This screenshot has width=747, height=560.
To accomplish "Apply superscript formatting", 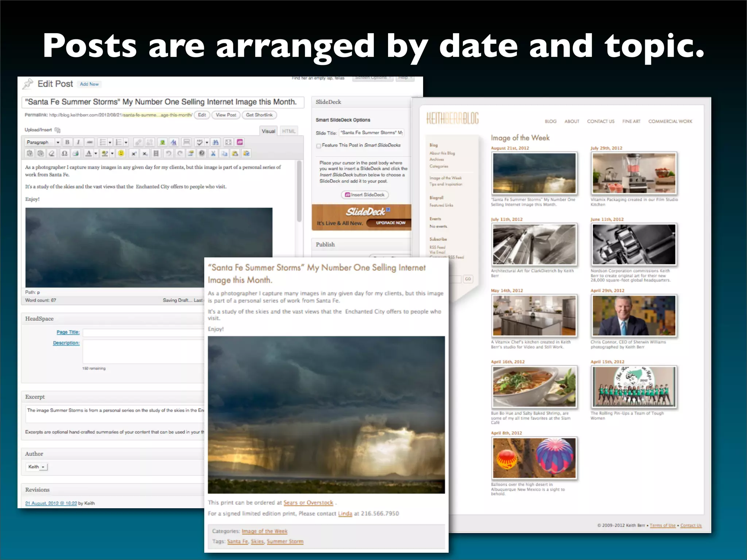I will click(134, 153).
